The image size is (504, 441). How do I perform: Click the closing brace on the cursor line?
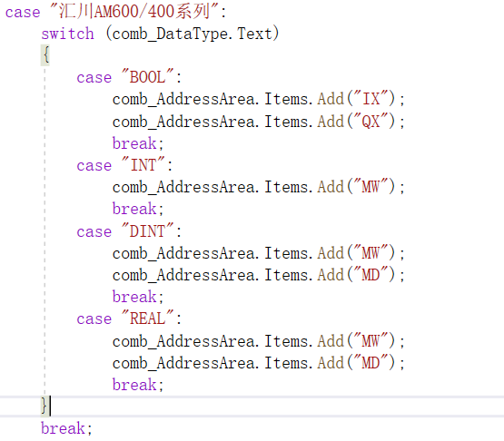(x=44, y=407)
